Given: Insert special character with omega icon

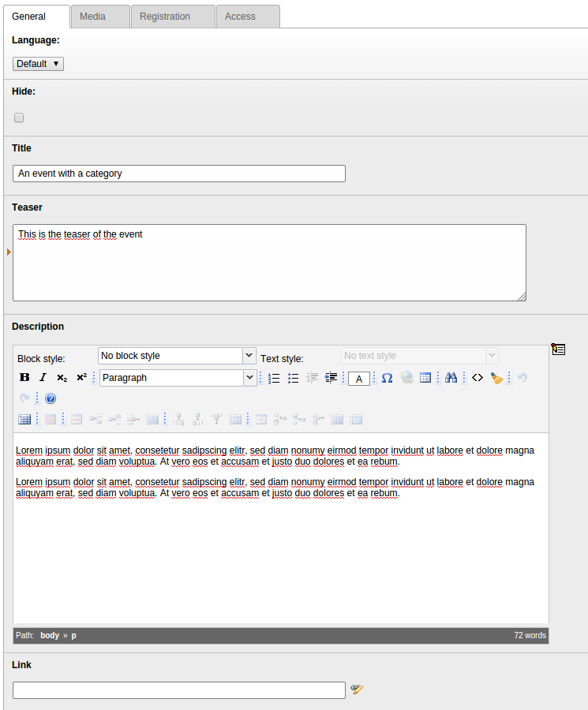Looking at the screenshot, I should click(387, 378).
